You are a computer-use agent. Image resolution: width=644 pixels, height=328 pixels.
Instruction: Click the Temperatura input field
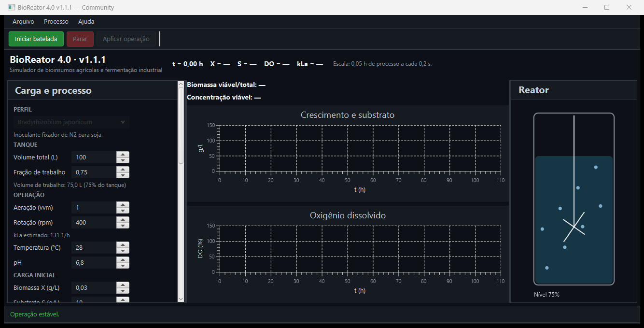pos(94,248)
